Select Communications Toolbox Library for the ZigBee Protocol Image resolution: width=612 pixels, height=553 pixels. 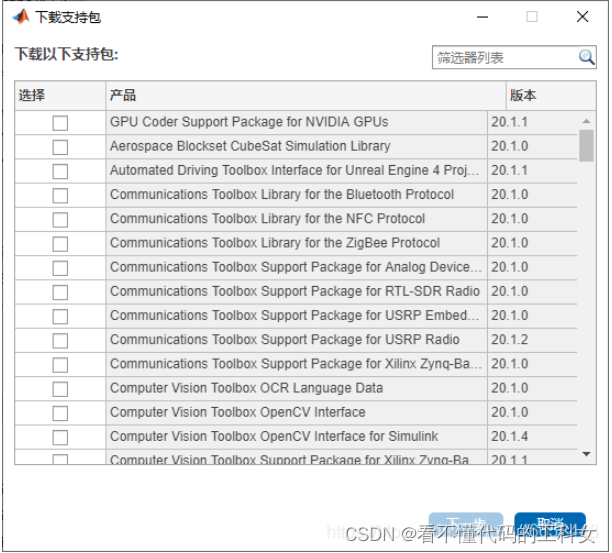pos(275,243)
